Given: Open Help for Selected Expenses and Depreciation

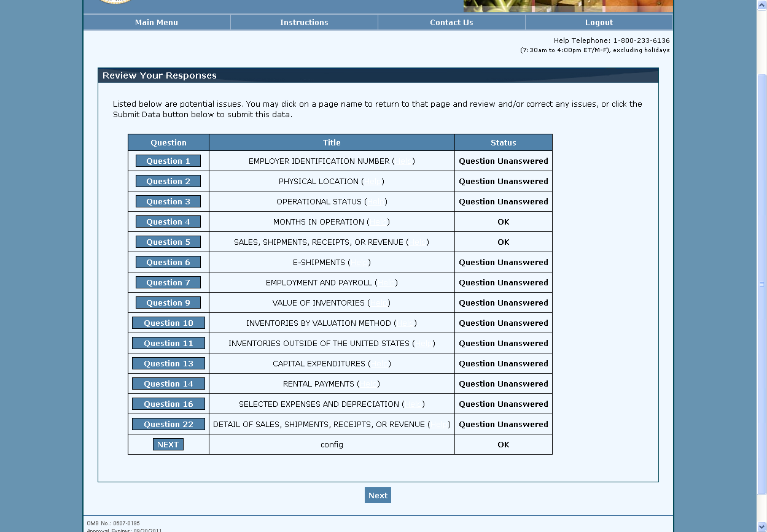Looking at the screenshot, I should [x=413, y=404].
